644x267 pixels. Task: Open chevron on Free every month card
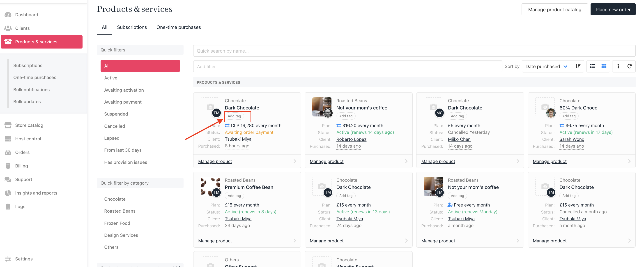(517, 240)
